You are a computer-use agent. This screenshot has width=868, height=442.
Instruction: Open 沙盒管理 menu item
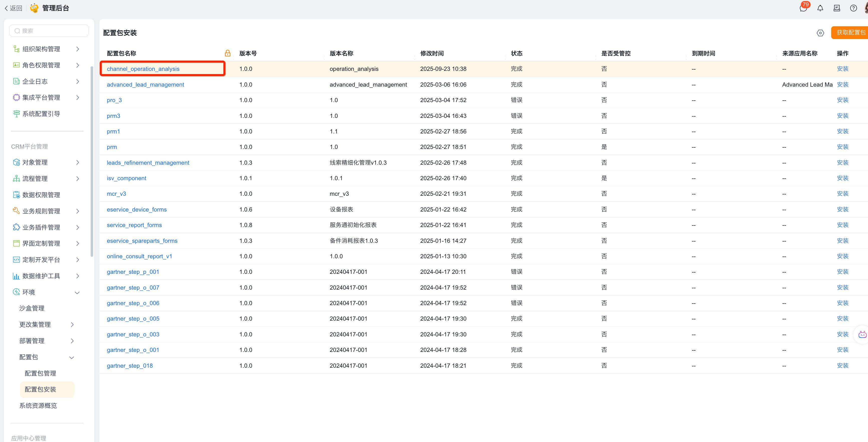[32, 308]
